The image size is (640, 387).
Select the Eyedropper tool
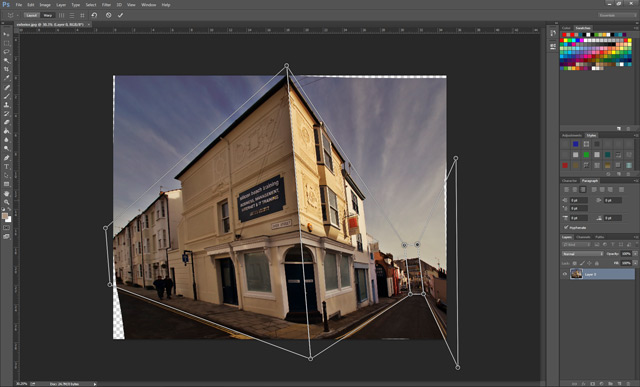[7, 78]
